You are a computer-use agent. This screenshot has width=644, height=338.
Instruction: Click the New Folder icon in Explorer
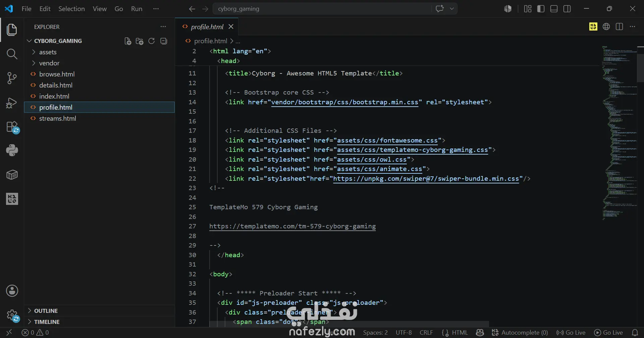tap(140, 41)
